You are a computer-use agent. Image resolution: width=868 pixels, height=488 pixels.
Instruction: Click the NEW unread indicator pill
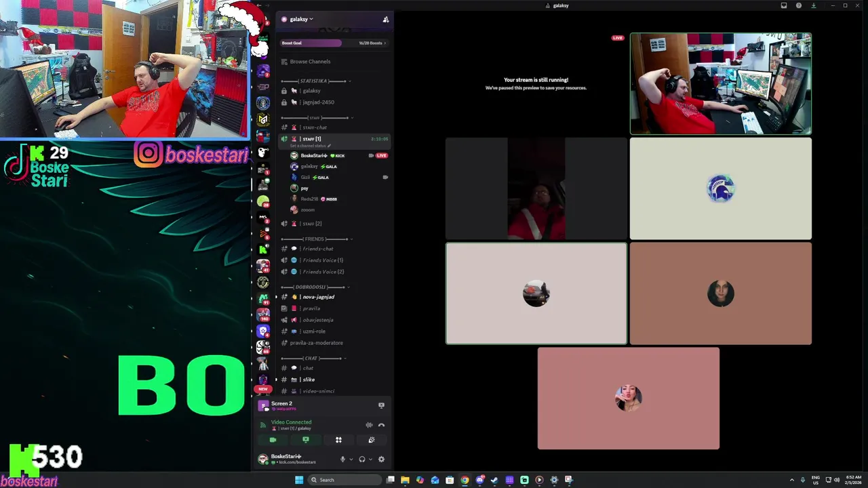click(262, 389)
